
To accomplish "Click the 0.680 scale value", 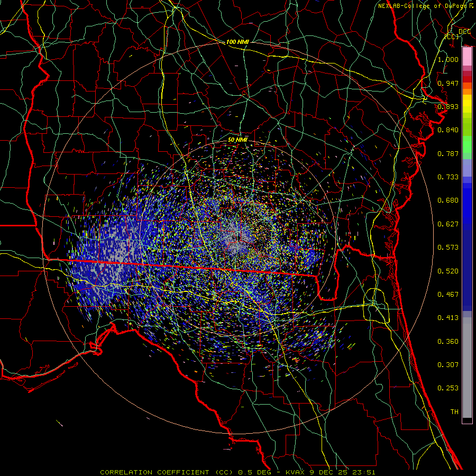I will (x=448, y=200).
